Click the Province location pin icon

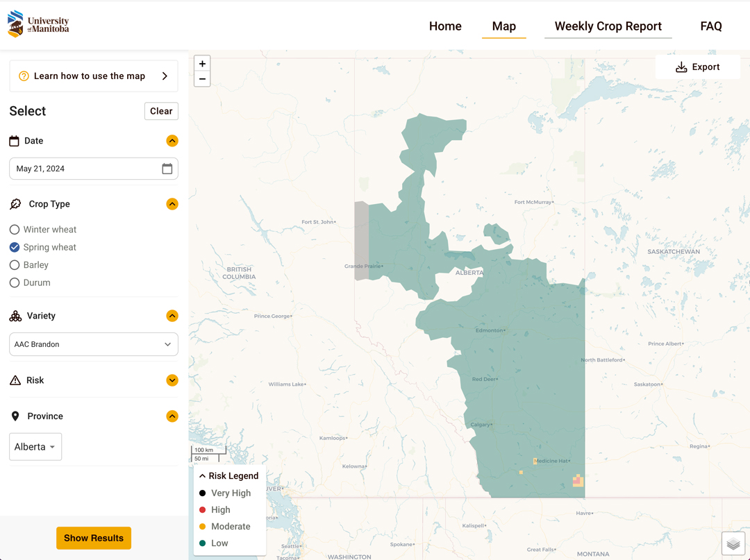click(x=15, y=416)
